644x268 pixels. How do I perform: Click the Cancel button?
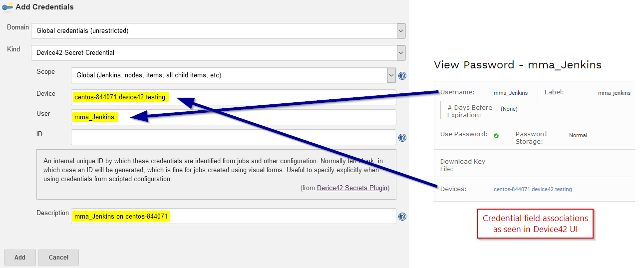58,258
